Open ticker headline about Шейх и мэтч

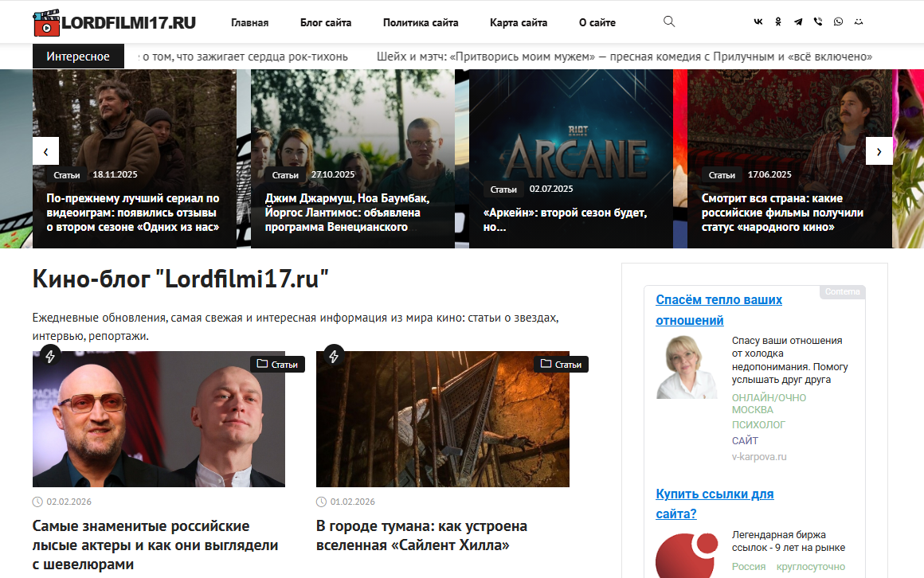tap(624, 57)
